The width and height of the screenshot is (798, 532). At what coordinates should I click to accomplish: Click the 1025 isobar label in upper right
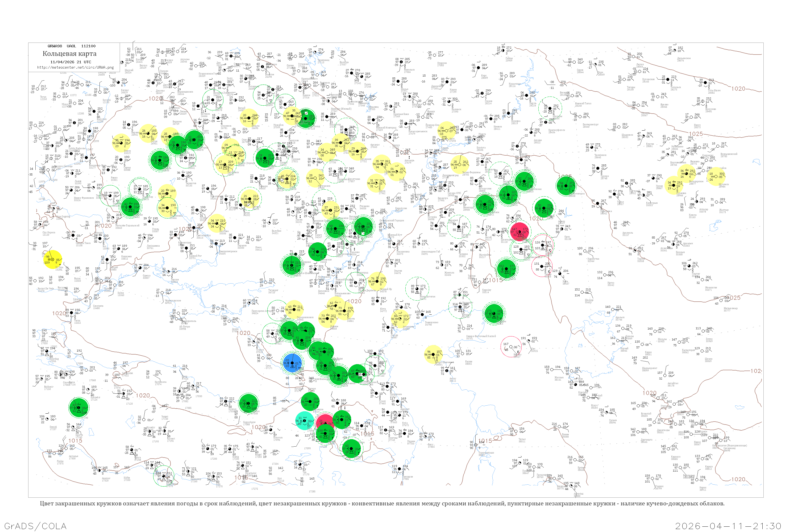pyautogui.click(x=696, y=134)
